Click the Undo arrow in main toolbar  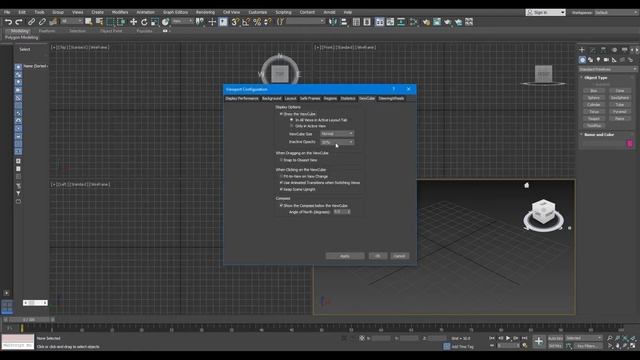point(8,22)
